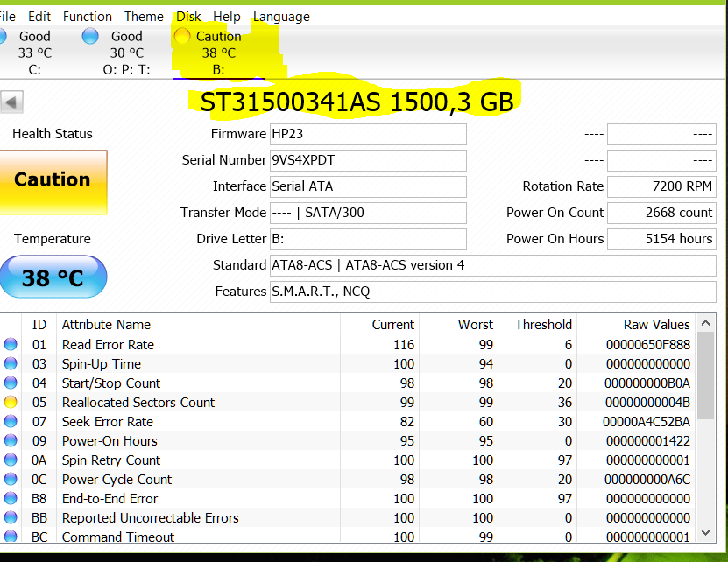Click raw value 00000650F888
Viewport: 728px width, 562px height.
[x=648, y=345]
